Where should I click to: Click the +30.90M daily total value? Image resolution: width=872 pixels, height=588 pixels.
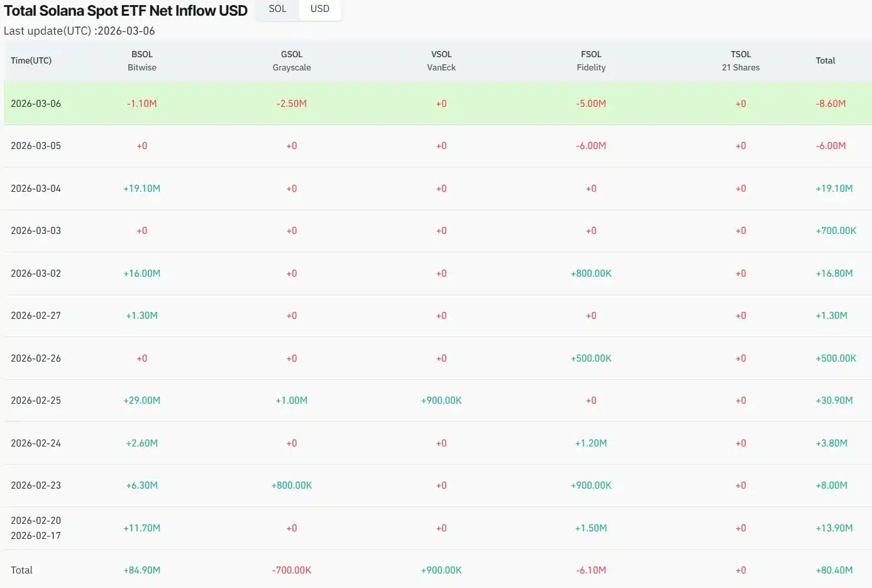[834, 401]
